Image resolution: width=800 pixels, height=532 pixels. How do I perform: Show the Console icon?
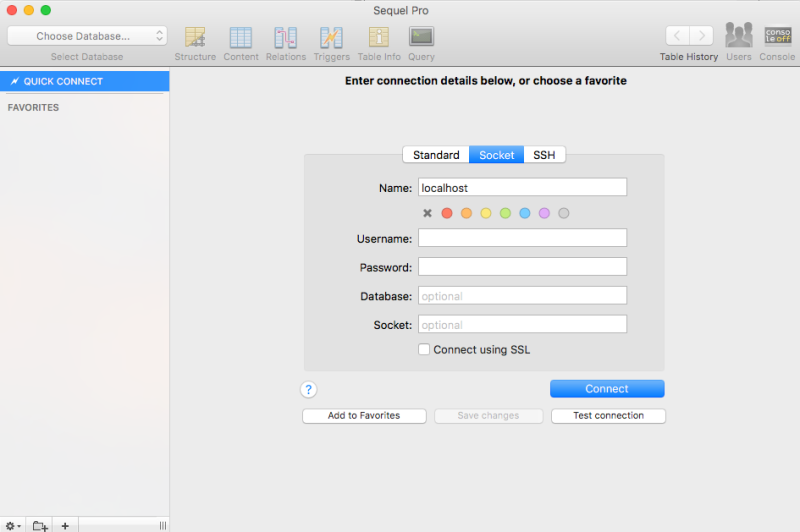point(778,36)
